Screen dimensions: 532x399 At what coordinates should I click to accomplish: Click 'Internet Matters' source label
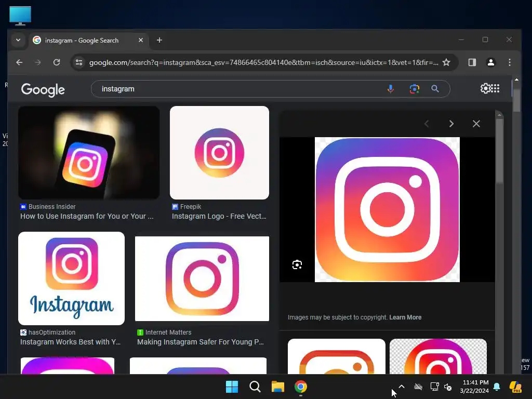point(168,332)
